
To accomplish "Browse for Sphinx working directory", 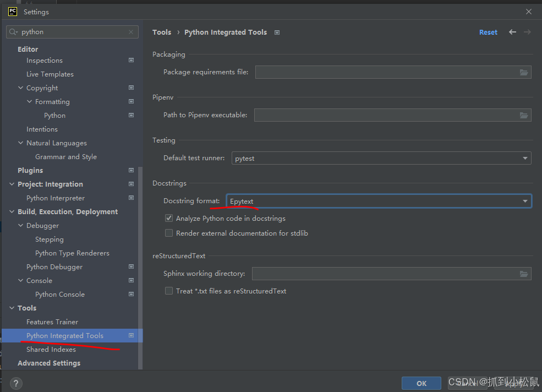I will [x=524, y=274].
